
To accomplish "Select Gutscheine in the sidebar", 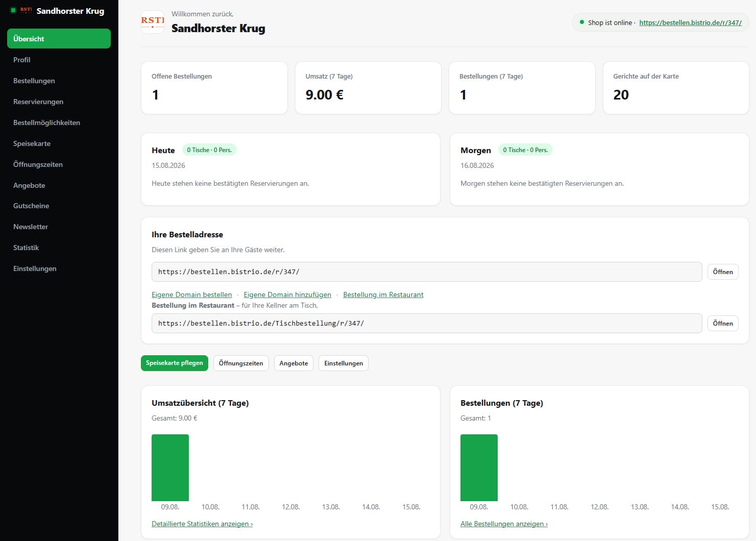I will click(59, 206).
